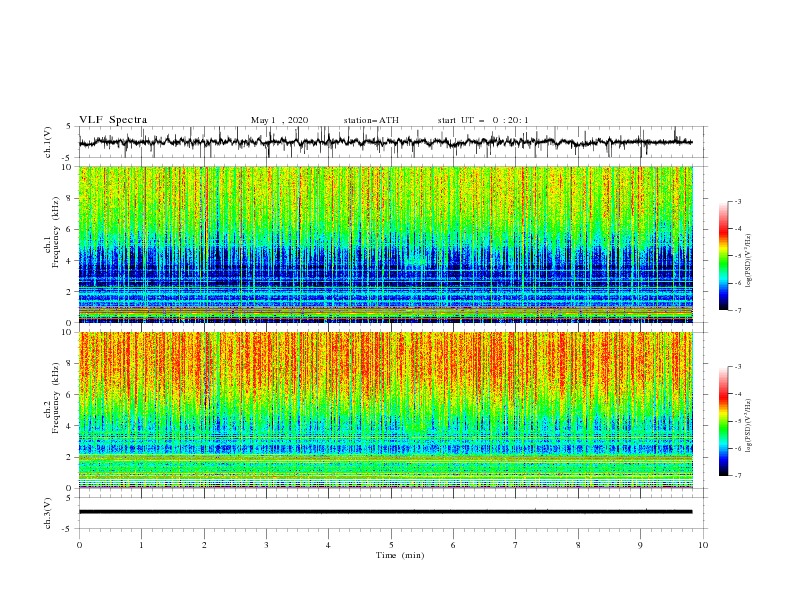Viewport: 792px width, 612px height.
Task: Click the "5" tick on the time axis
Action: tap(391, 545)
